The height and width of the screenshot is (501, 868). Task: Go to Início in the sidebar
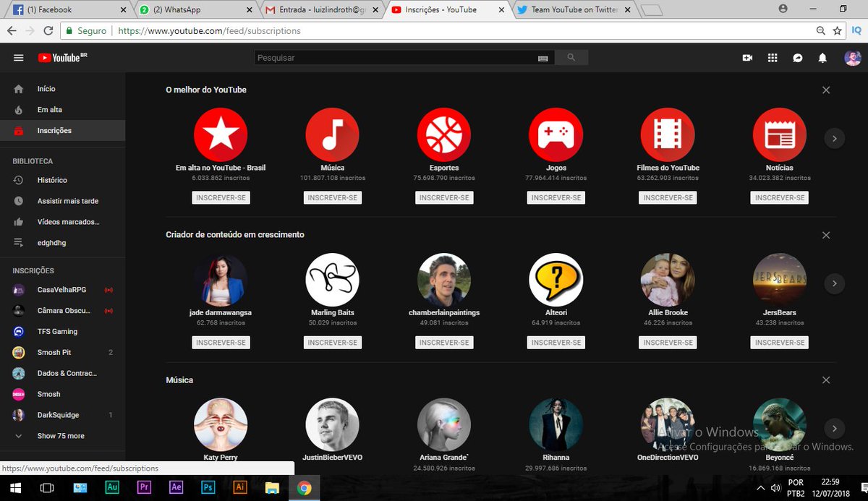(x=62, y=89)
